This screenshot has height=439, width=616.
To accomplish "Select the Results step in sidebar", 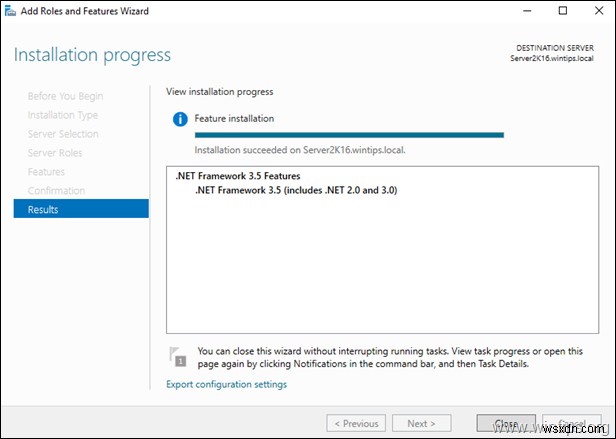I will coord(81,209).
